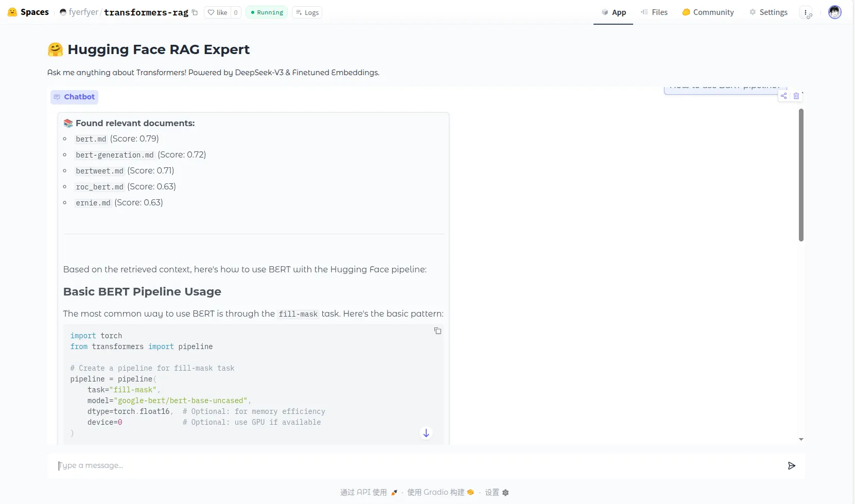This screenshot has height=504, width=855.
Task: Open the user profile avatar menu
Action: tap(834, 12)
